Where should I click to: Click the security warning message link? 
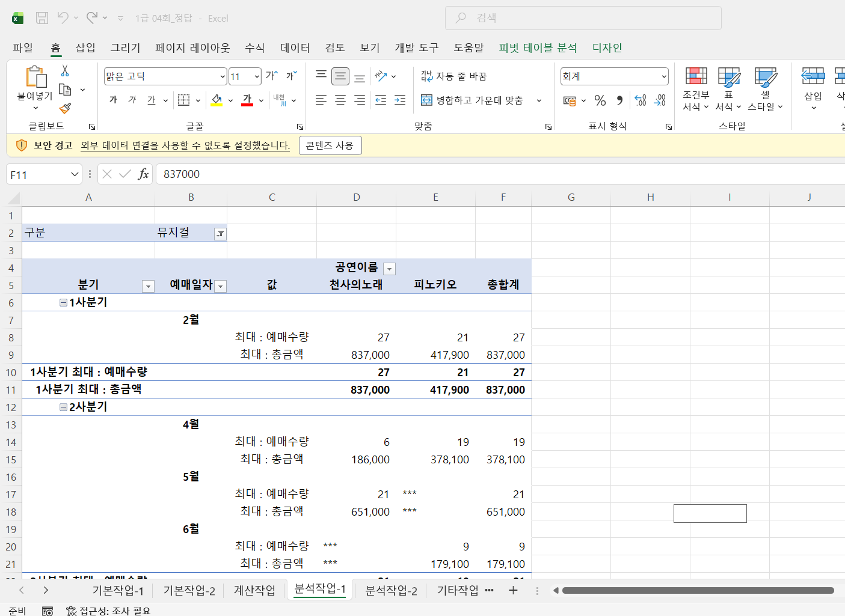click(185, 145)
